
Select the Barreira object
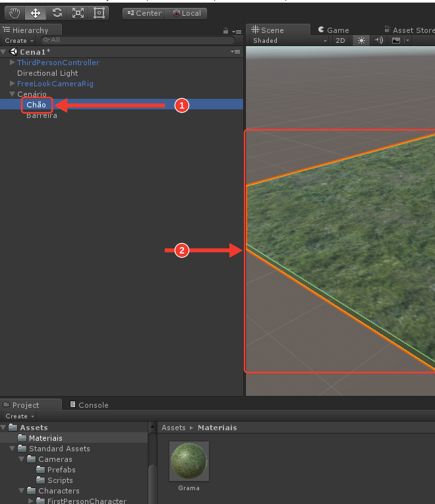pyautogui.click(x=42, y=115)
